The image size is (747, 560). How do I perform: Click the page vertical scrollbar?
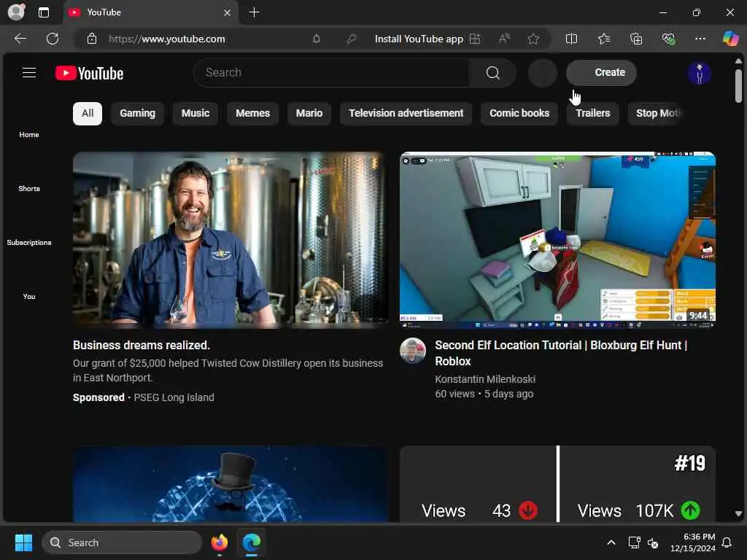click(738, 86)
